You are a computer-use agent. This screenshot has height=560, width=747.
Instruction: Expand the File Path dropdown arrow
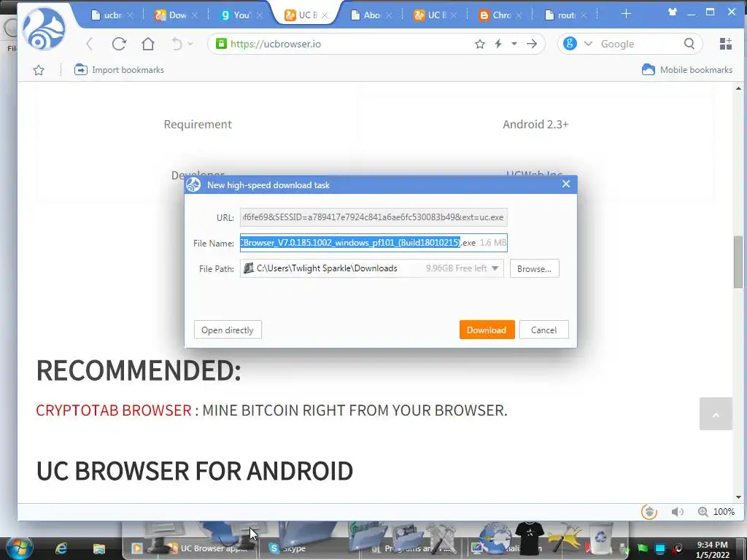click(495, 268)
